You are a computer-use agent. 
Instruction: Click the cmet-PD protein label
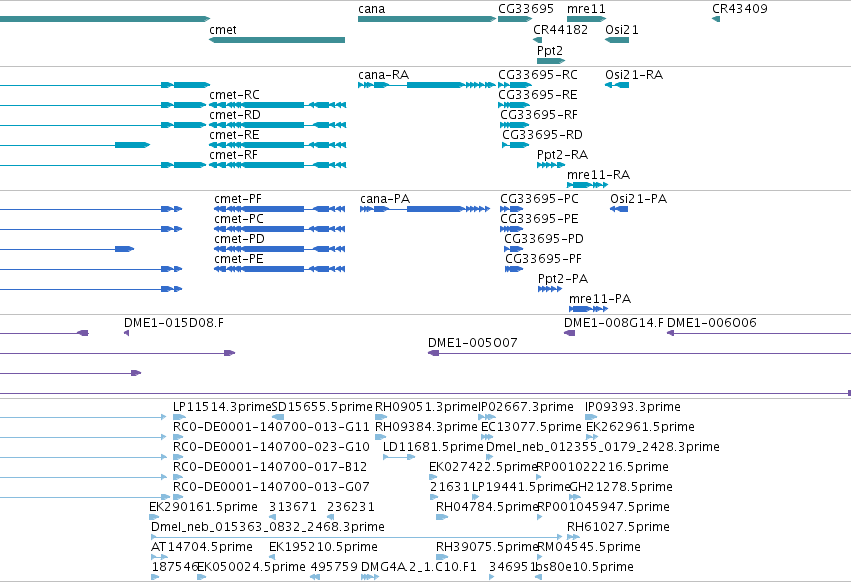[239, 239]
